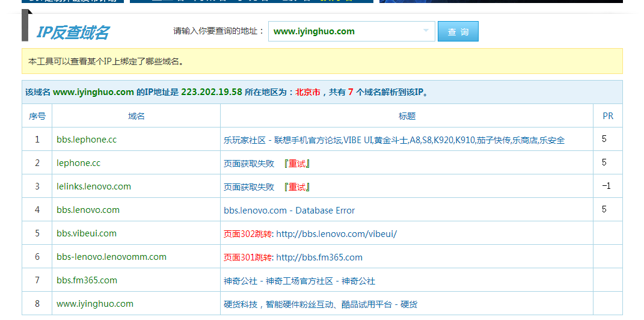The height and width of the screenshot is (320, 644).
Task: Click 页面获取失败 text in lephone.cc row
Action: 250,164
